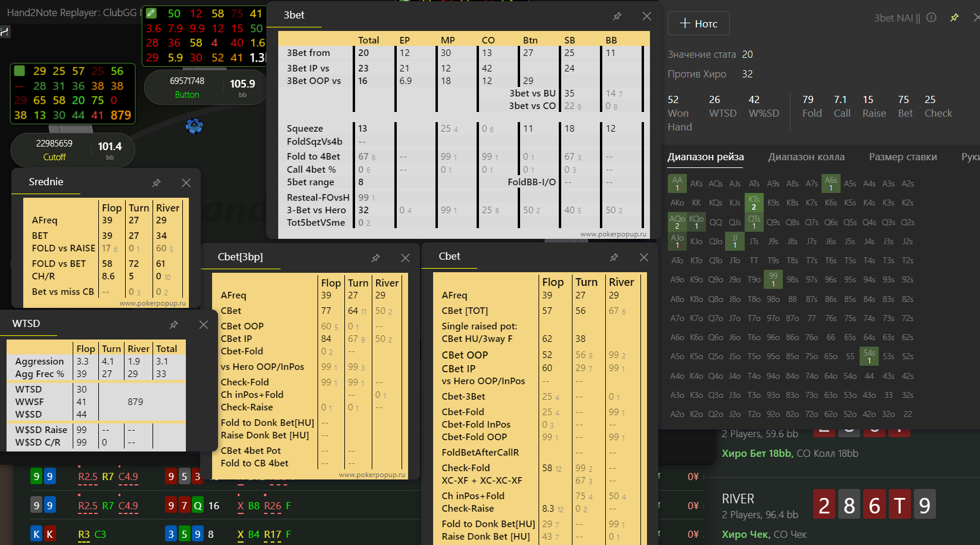The height and width of the screenshot is (545, 980).
Task: Click 'Значение стата' value 20
Action: click(x=747, y=54)
